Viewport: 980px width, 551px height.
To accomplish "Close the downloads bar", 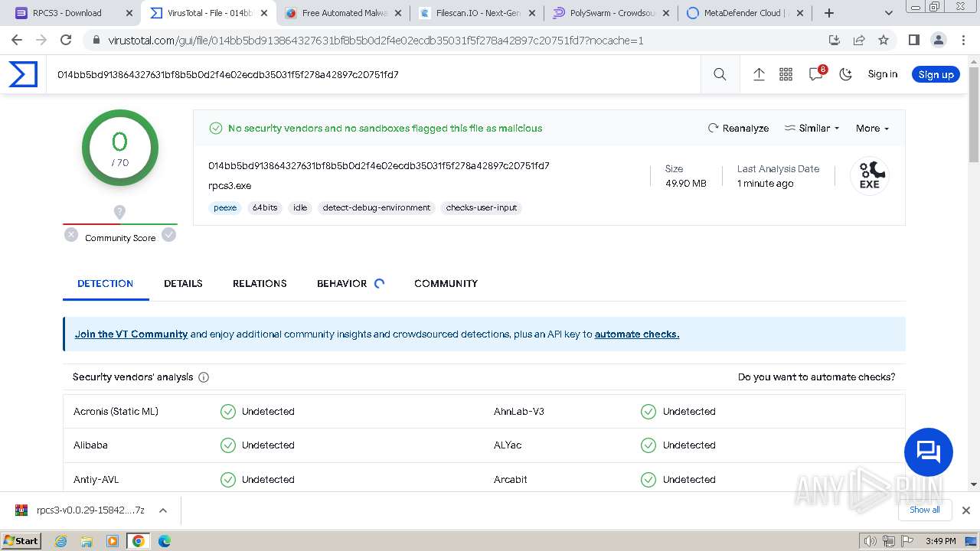I will (965, 510).
